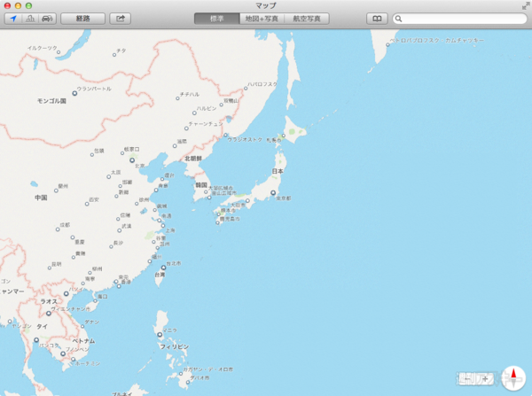
Task: Enter full screen via corner arrows
Action: (x=526, y=6)
